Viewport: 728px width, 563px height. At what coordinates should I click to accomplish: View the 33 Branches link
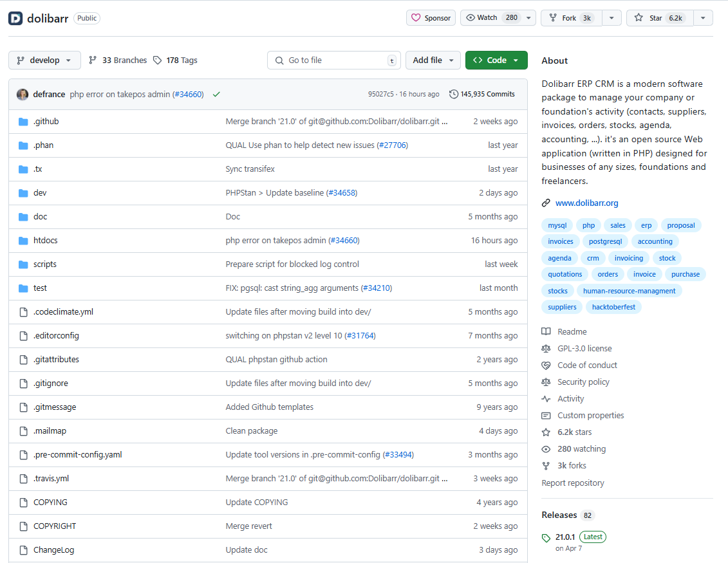point(118,60)
